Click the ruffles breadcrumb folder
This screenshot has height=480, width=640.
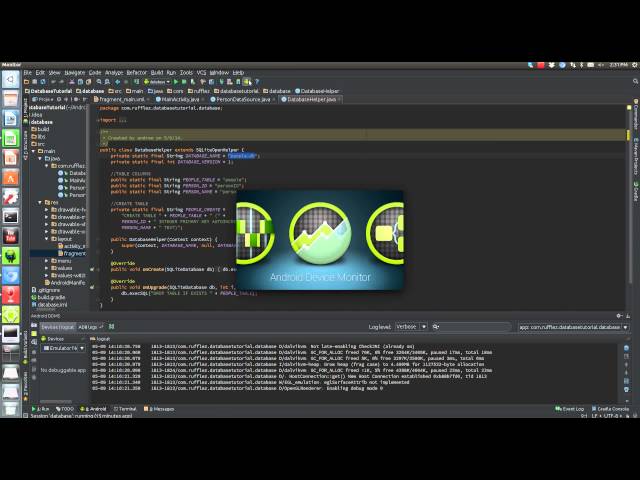(x=199, y=91)
